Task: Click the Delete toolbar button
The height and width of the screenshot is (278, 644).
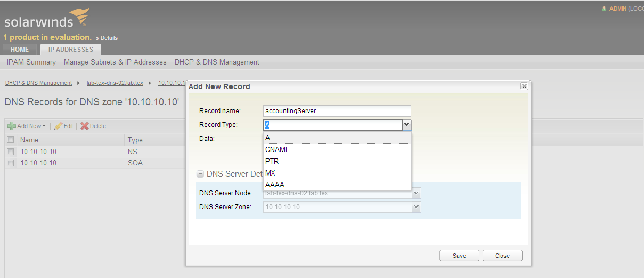Action: [93, 126]
